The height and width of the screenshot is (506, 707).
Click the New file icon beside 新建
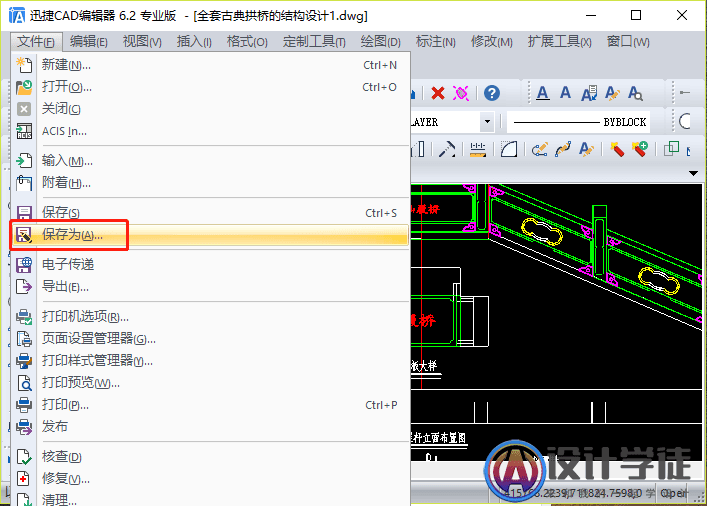point(24,65)
